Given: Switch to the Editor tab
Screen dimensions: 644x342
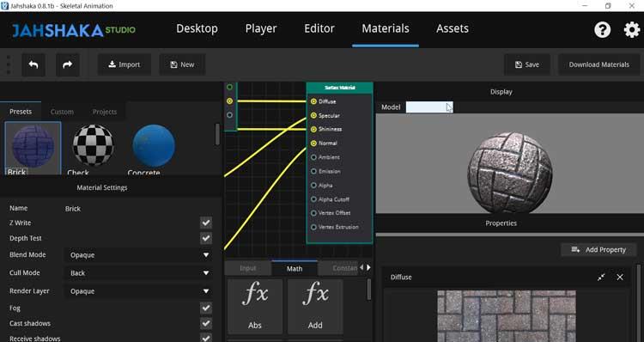Looking at the screenshot, I should tap(319, 28).
